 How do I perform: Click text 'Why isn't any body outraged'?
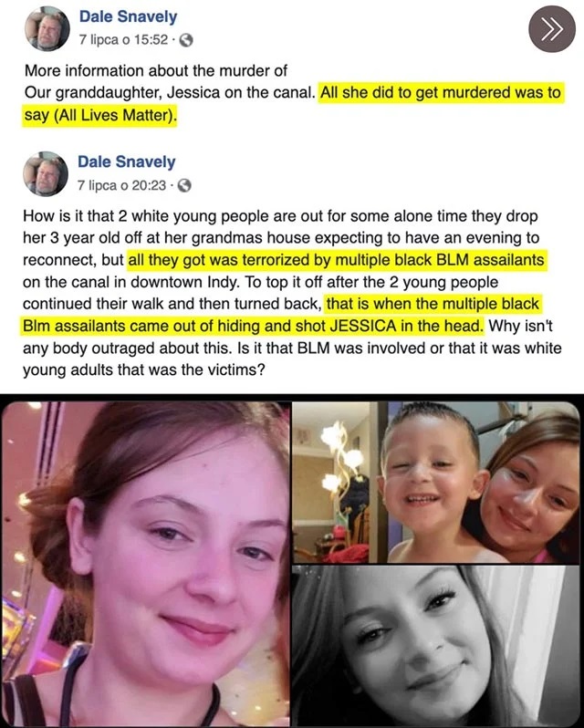click(287, 337)
